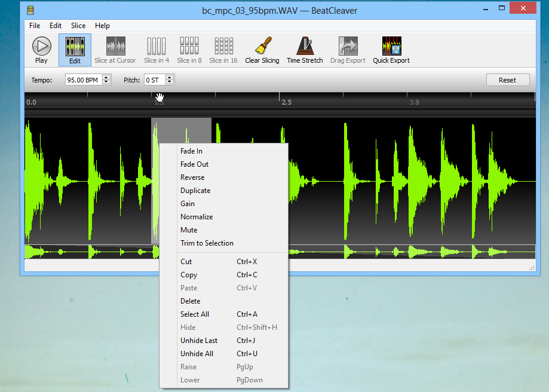The image size is (549, 392).
Task: Increase tempo using the BPM up arrow
Action: pyautogui.click(x=105, y=76)
